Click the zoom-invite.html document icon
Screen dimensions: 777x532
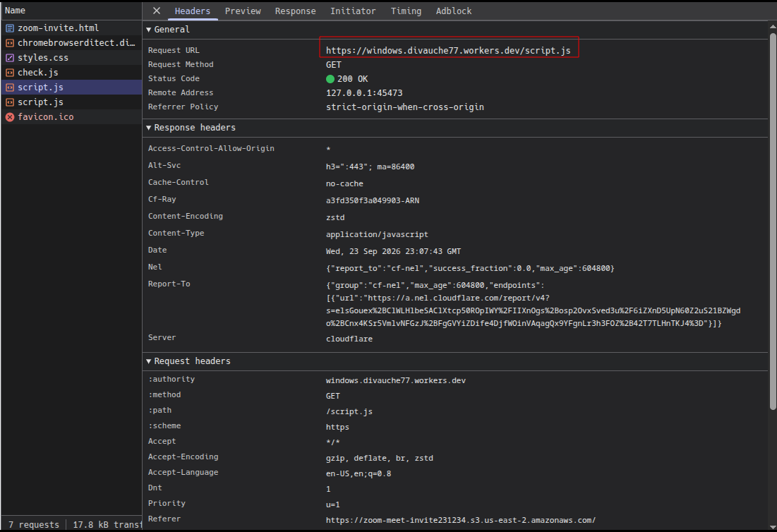[10, 28]
